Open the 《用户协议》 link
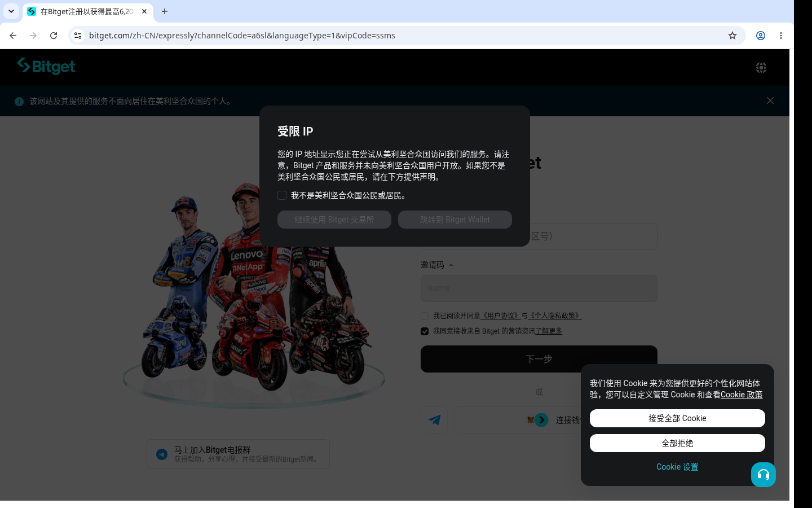This screenshot has height=508, width=812. click(500, 316)
